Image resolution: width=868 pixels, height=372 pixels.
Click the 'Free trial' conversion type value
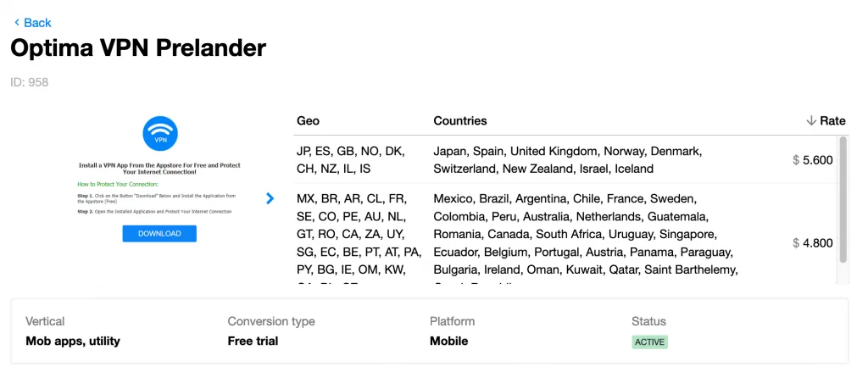(x=253, y=341)
